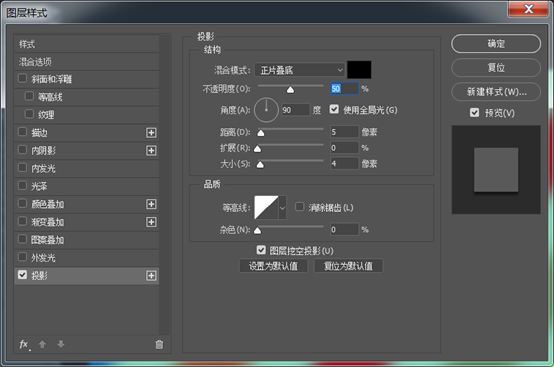Viewport: 554px width, 367px height.
Task: Open the 内发光 settings row
Action: pyautogui.click(x=87, y=168)
